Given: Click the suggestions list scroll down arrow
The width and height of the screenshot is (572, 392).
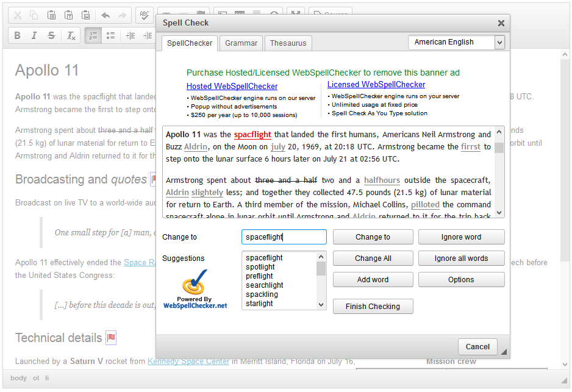Looking at the screenshot, I should point(321,304).
